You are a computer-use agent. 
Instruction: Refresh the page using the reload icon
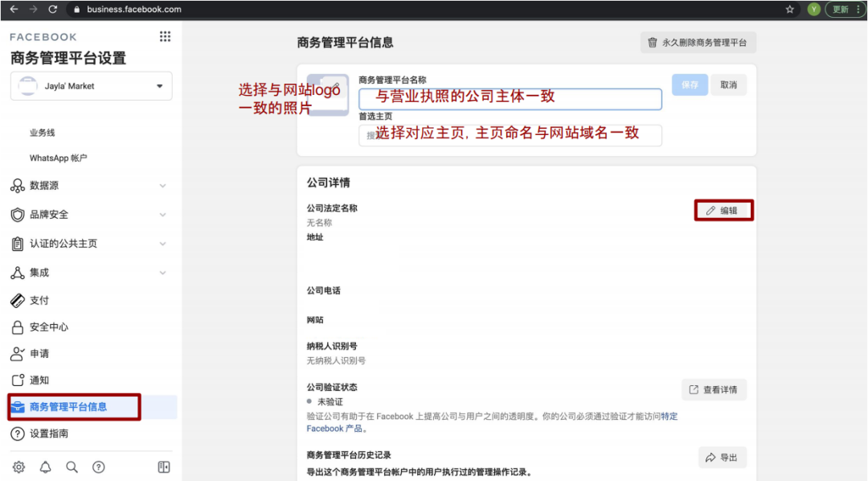click(x=52, y=10)
